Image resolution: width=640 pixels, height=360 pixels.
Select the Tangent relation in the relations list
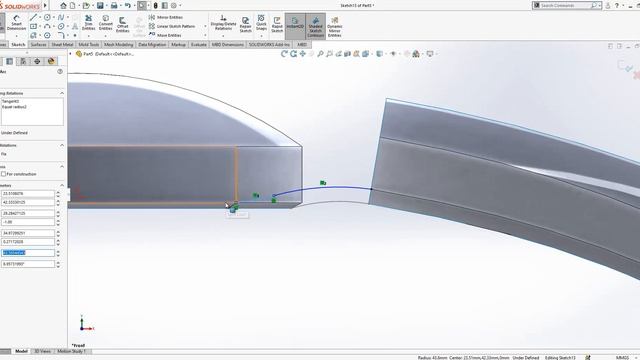[11, 101]
